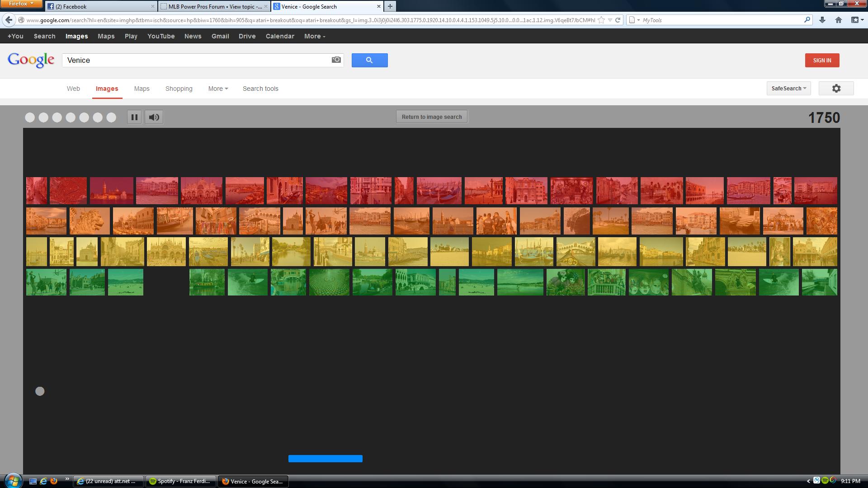This screenshot has height=488, width=868.
Task: Go back with the browser back arrow
Action: point(9,20)
